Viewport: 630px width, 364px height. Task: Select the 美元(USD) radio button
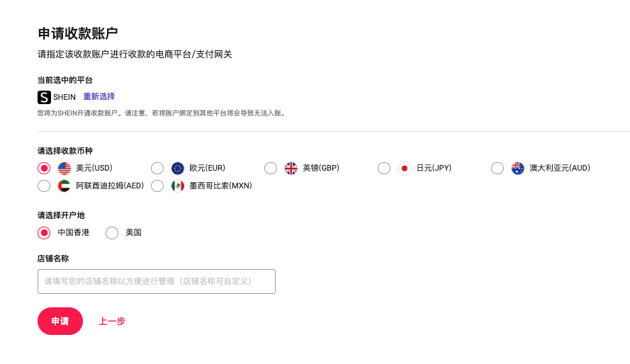tap(44, 168)
